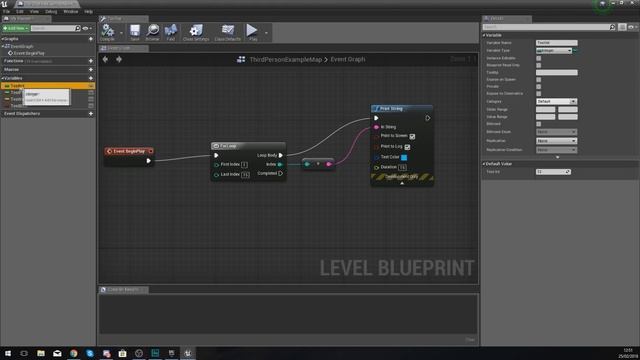Screen dimensions: 640x360
Task: Click the Event BeginPlay node title
Action: coord(129,151)
